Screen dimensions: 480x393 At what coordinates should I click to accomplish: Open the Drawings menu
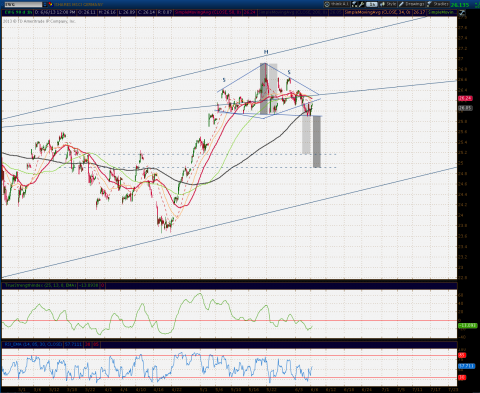point(411,4)
